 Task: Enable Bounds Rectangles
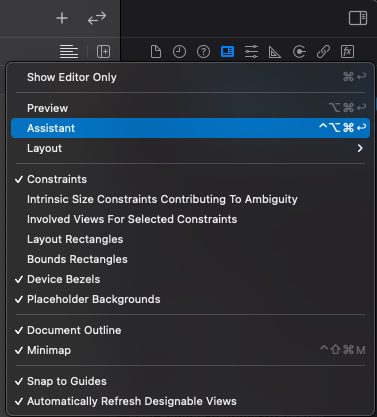pyautogui.click(x=190, y=259)
